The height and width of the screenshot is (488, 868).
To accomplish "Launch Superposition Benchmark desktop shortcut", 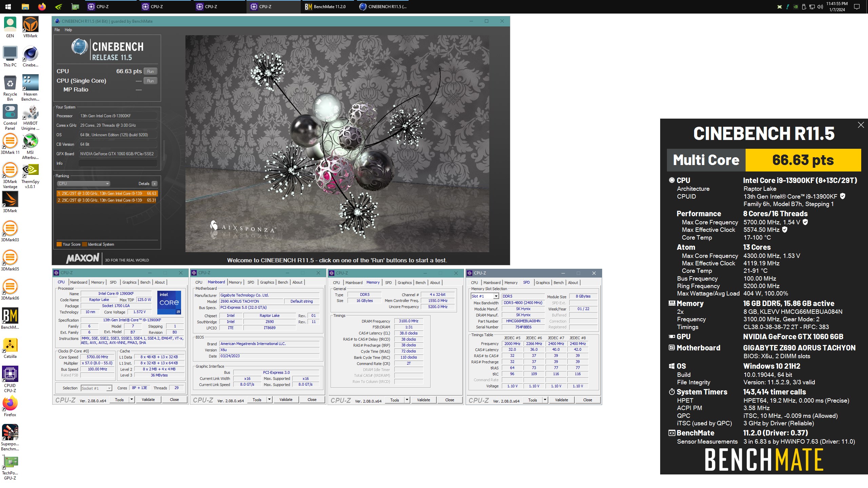I will pos(10,438).
